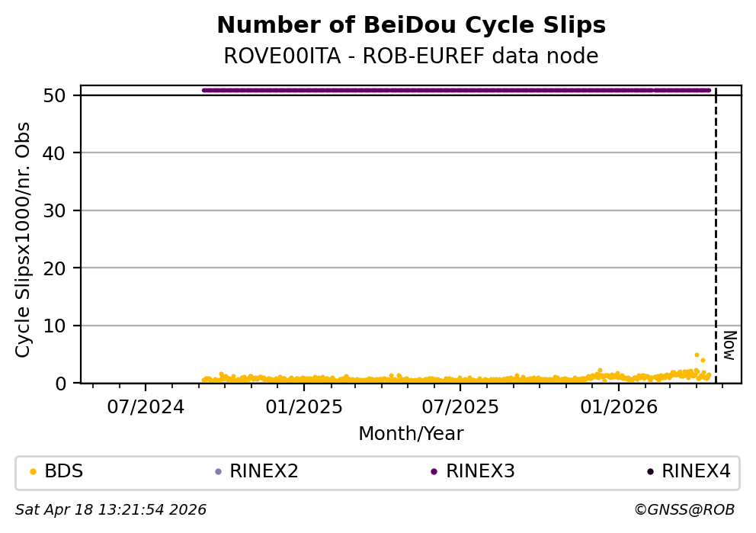
Task: Click the 07/2024 x-axis tick label
Action: click(x=146, y=407)
